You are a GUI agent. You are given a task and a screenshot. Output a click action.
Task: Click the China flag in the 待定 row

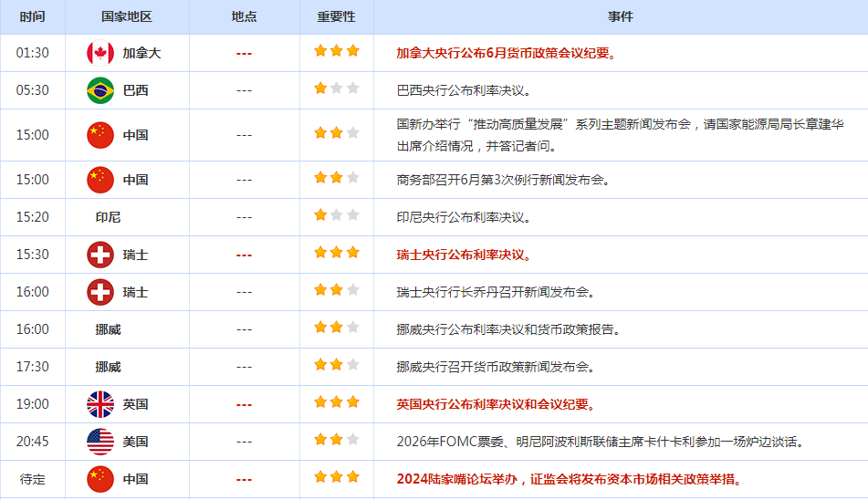pos(99,479)
